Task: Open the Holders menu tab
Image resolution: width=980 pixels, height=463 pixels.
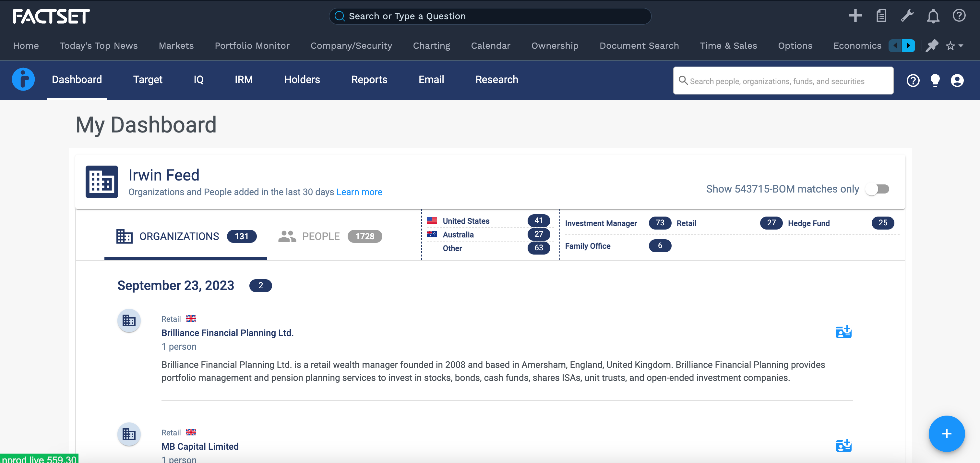Action: (x=302, y=80)
